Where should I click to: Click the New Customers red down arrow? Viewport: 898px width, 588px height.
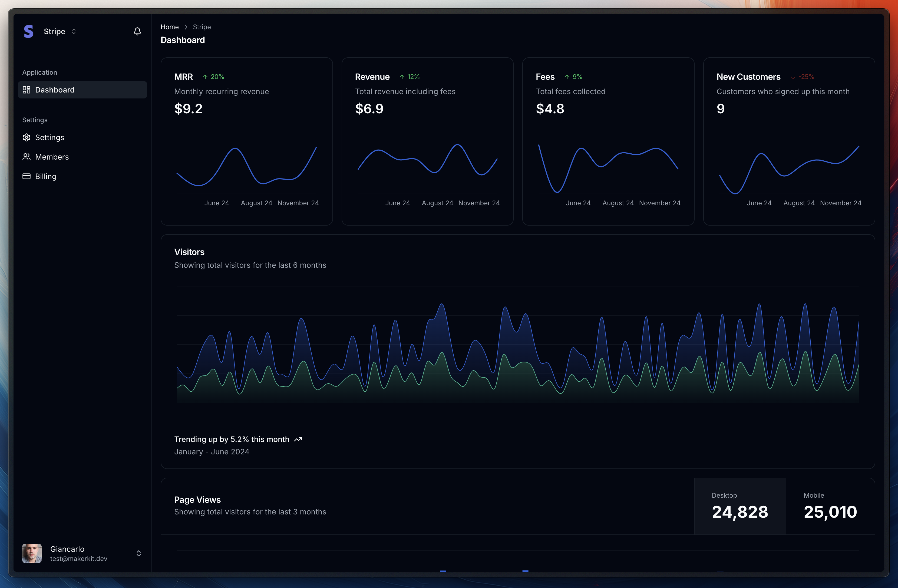[x=793, y=77]
